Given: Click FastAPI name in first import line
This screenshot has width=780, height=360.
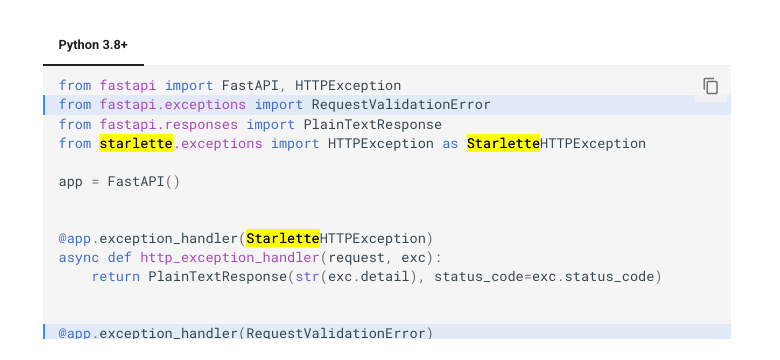Looking at the screenshot, I should coord(250,86).
